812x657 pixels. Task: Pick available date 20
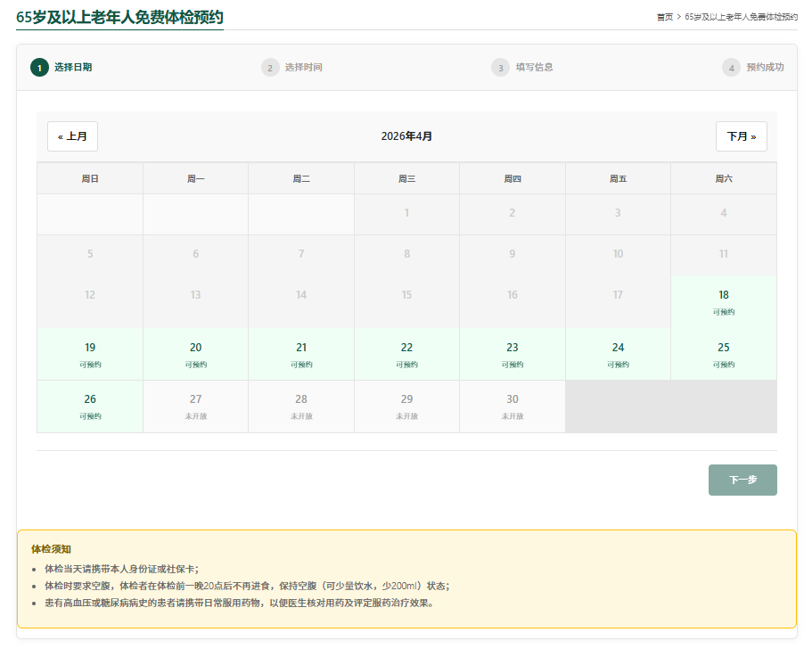point(196,354)
